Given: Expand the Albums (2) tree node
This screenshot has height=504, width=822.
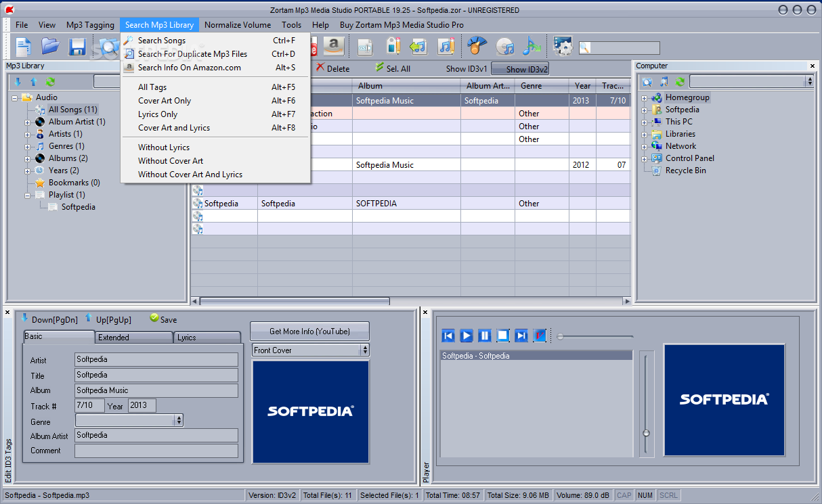Looking at the screenshot, I should click(28, 158).
